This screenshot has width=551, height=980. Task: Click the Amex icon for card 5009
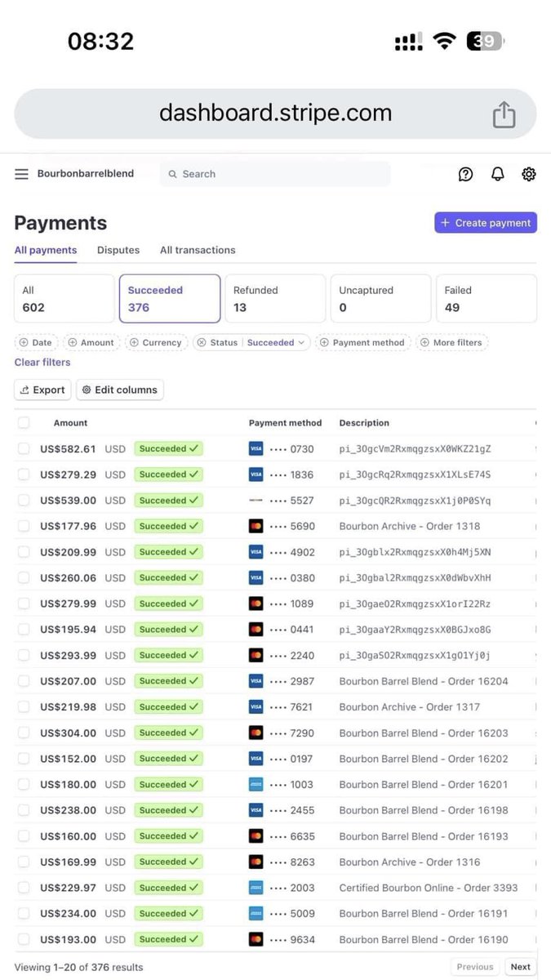point(256,913)
